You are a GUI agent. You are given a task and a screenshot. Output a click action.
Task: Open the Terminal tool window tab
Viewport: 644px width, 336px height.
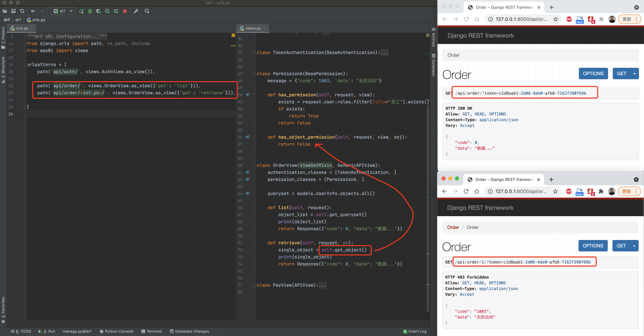click(x=151, y=331)
